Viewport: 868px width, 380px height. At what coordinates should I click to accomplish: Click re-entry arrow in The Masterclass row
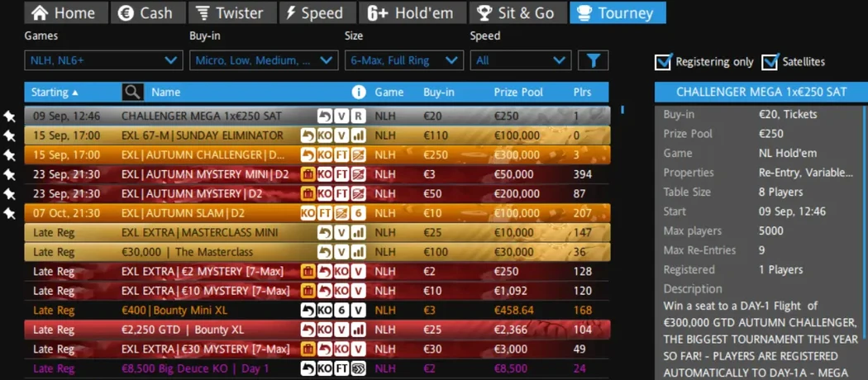pos(325,252)
